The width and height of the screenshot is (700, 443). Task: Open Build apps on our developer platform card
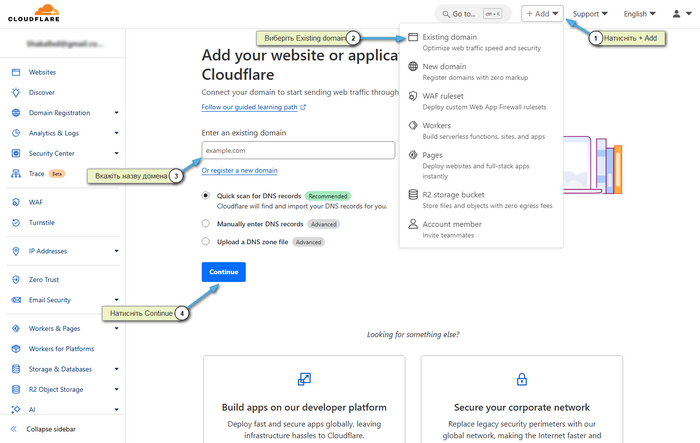click(304, 399)
